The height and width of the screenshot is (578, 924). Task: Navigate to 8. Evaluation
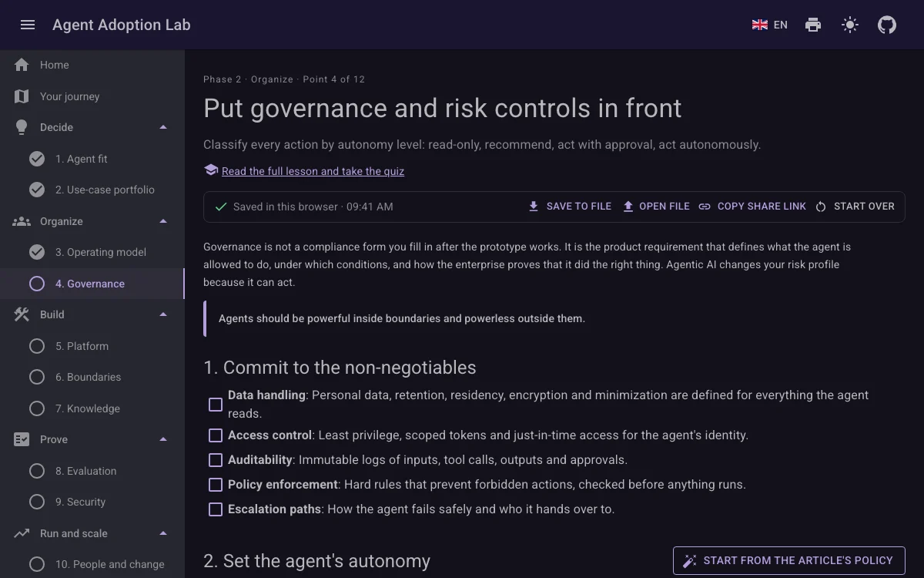[92, 471]
